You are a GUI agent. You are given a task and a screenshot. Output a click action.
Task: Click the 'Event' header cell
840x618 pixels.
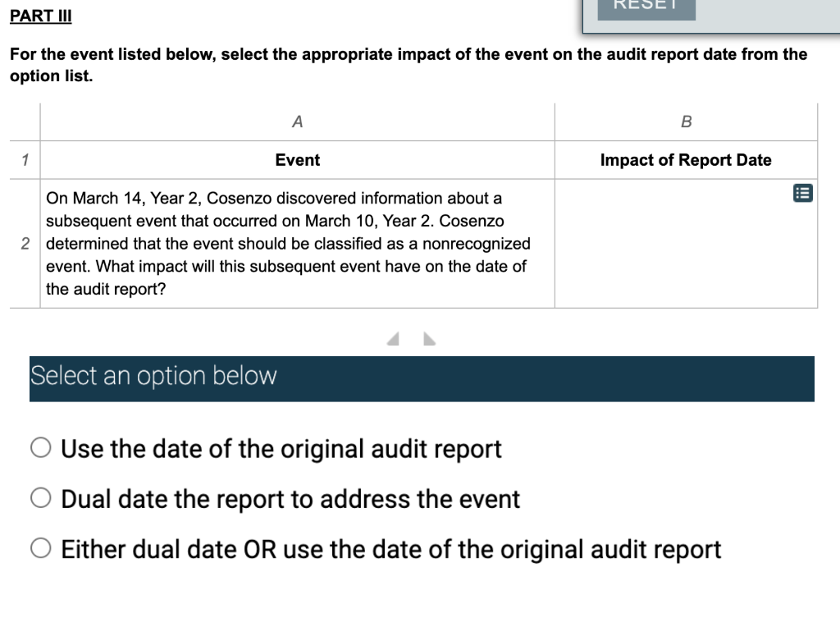(297, 160)
